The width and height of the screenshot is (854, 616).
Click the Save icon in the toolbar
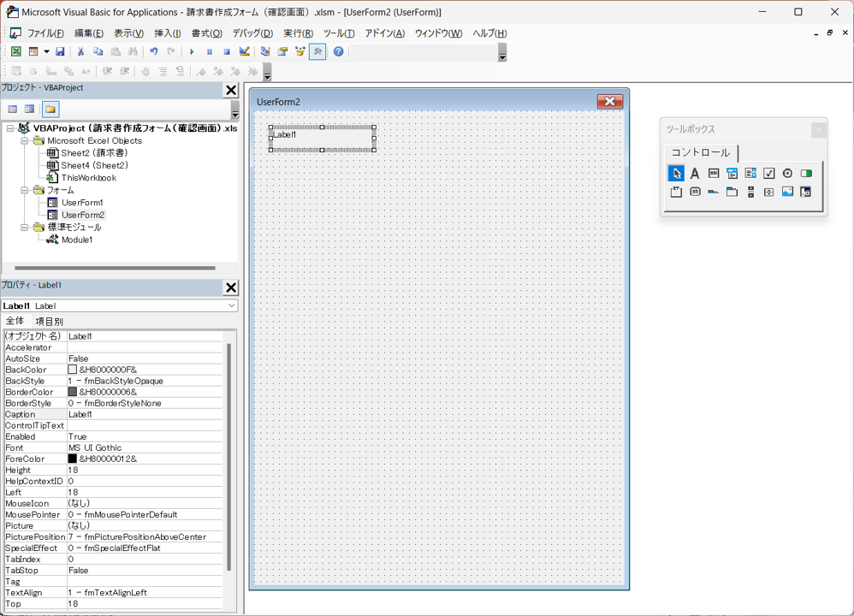(61, 52)
